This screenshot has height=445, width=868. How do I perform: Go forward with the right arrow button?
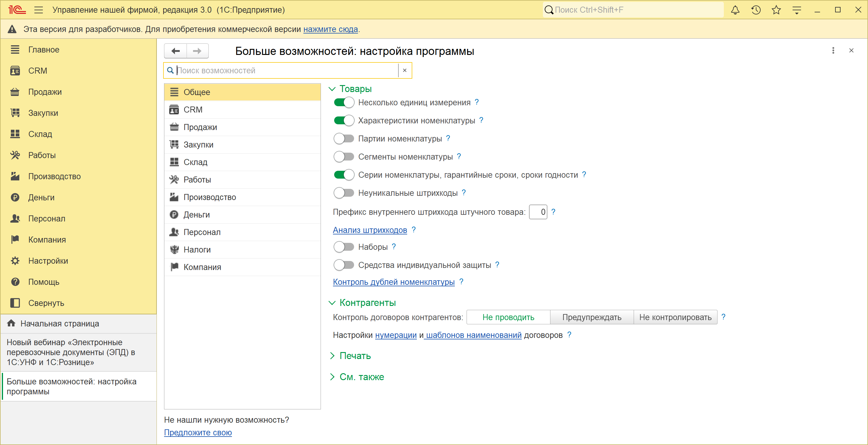click(198, 51)
